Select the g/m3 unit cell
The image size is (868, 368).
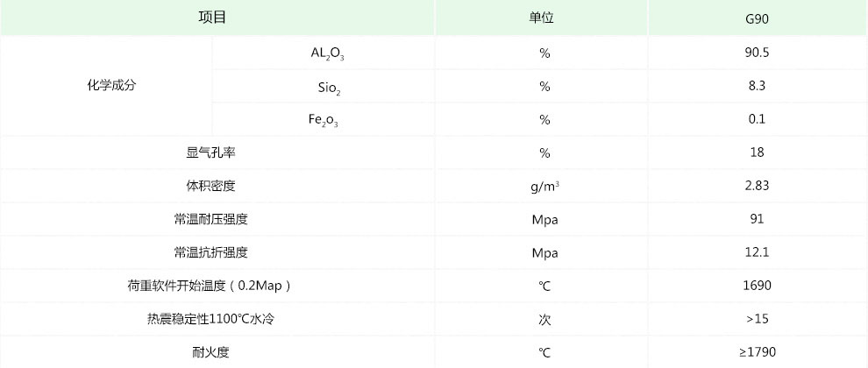click(x=544, y=186)
